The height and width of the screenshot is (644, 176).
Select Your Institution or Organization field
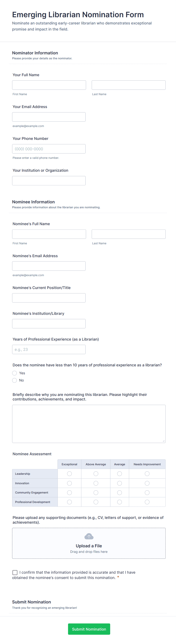49,180
